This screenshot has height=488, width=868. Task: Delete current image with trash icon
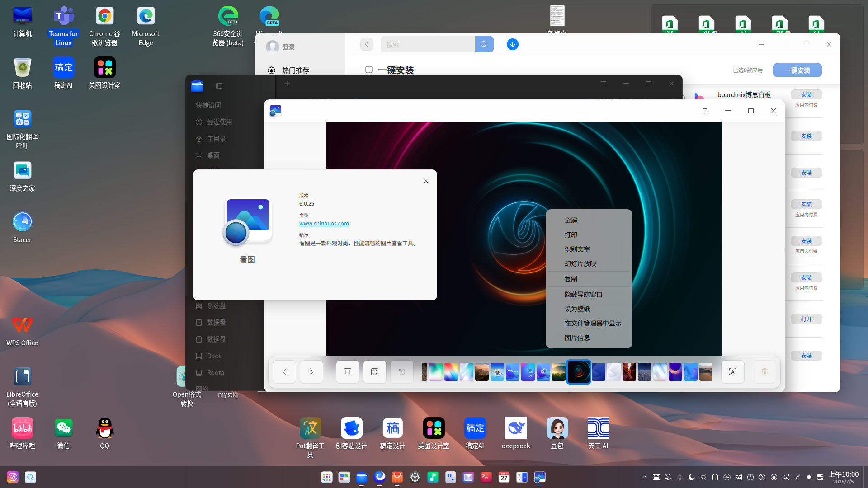click(764, 372)
